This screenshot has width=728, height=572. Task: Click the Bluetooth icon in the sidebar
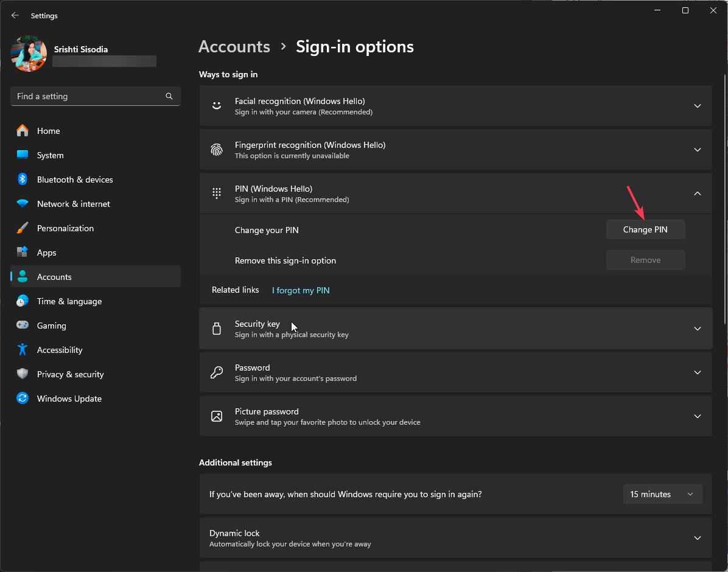tap(23, 180)
